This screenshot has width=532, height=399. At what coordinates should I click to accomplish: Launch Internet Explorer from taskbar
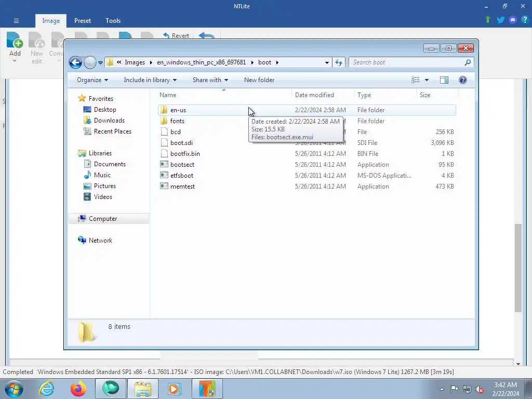(x=46, y=389)
